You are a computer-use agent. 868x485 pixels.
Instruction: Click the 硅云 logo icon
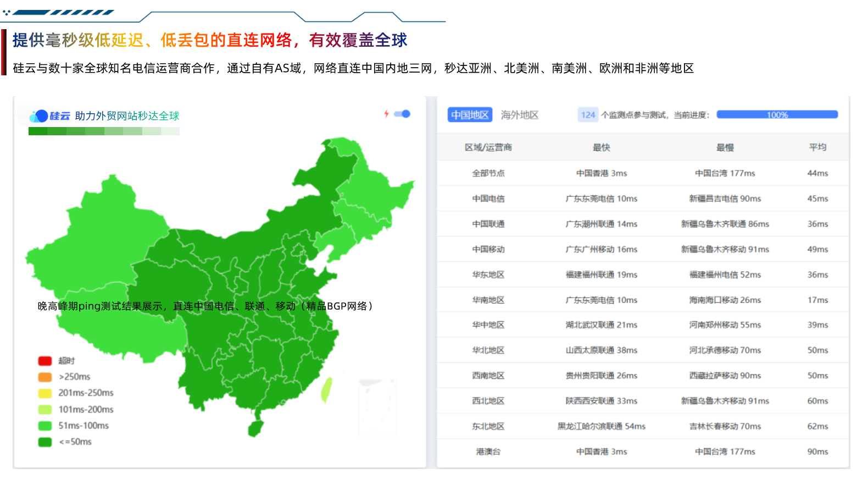[x=49, y=116]
